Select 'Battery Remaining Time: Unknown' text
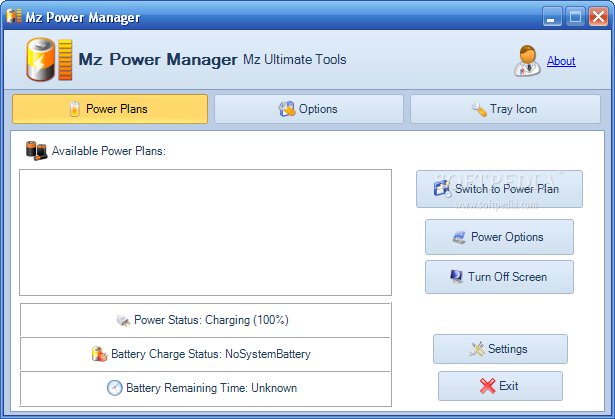The height and width of the screenshot is (419, 615). pyautogui.click(x=211, y=388)
